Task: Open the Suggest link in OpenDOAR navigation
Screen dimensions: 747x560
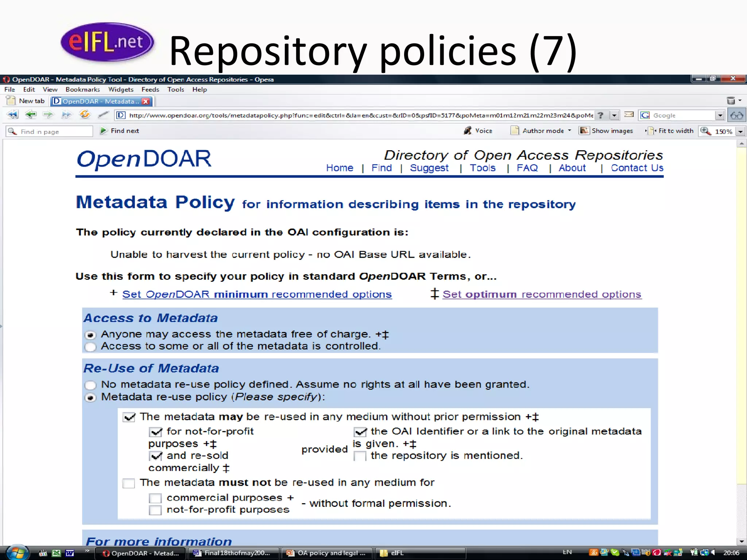Action: pyautogui.click(x=429, y=168)
